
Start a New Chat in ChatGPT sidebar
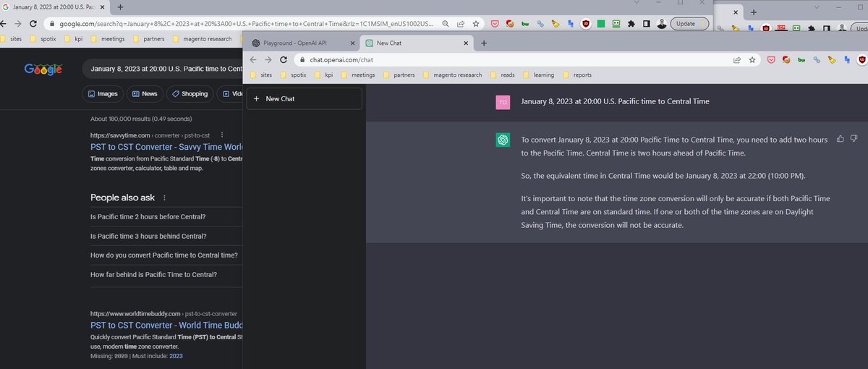click(x=304, y=98)
